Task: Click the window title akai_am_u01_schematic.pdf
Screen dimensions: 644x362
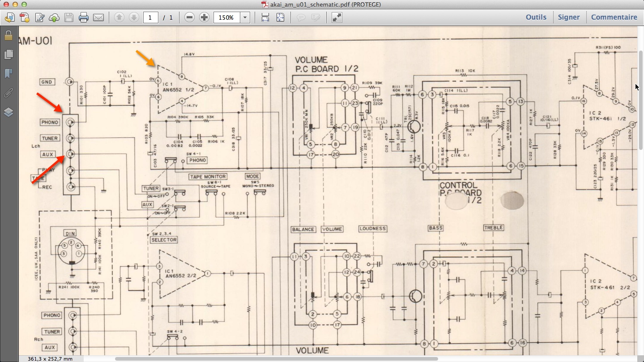Action: pos(326,4)
